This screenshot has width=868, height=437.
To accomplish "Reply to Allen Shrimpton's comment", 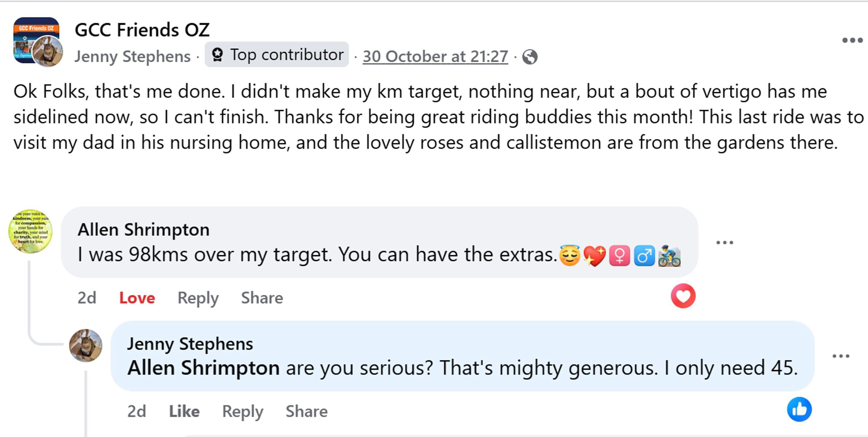I will 198,298.
